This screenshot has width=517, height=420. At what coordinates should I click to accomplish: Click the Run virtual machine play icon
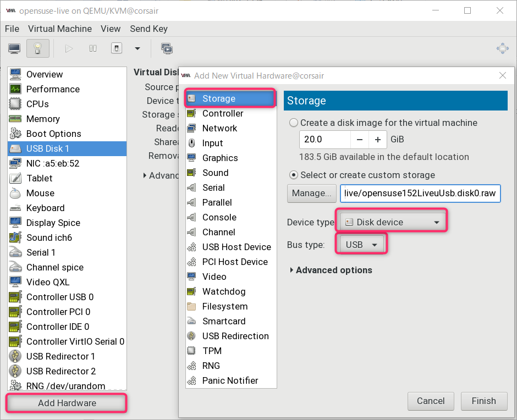[69, 49]
